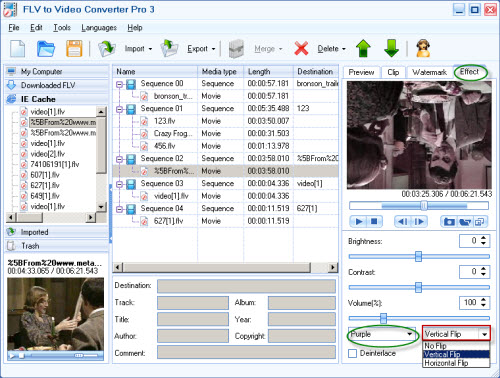
Task: Collapse Sequence 01 tree node
Action: click(x=119, y=109)
